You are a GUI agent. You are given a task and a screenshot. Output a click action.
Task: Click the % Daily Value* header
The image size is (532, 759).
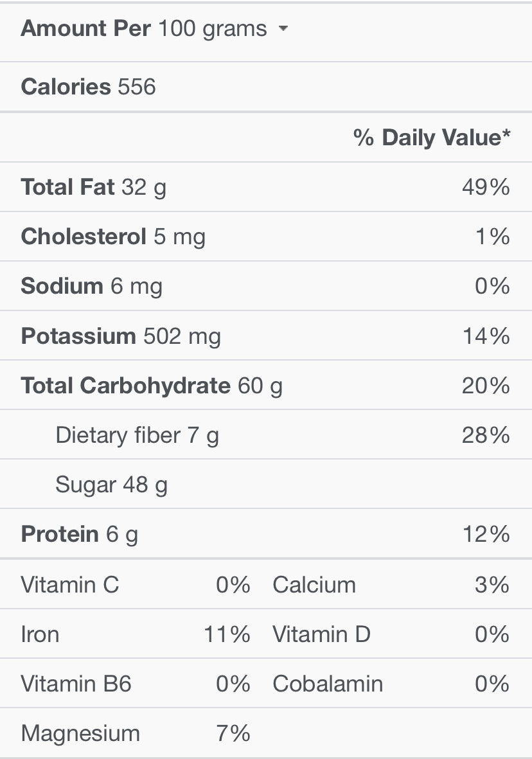click(x=432, y=137)
